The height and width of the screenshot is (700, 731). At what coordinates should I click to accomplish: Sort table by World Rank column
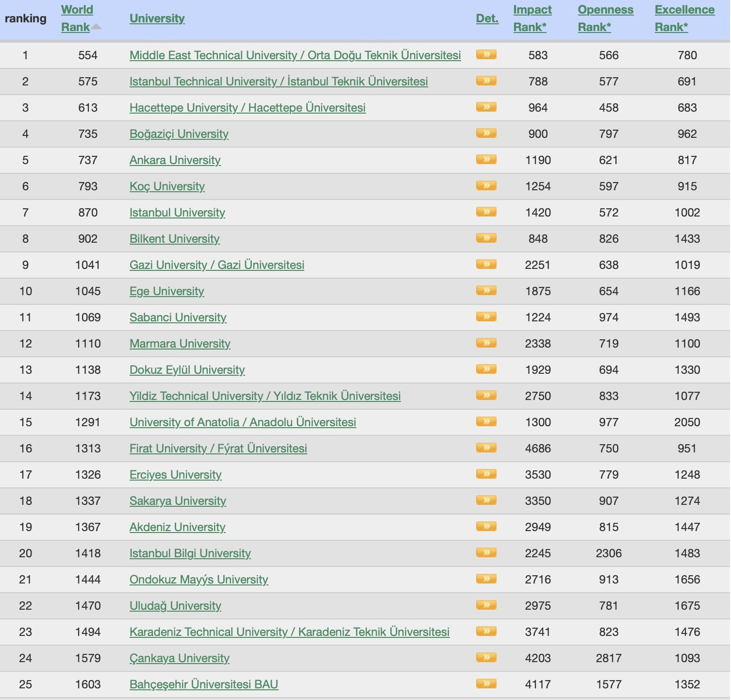coord(77,18)
